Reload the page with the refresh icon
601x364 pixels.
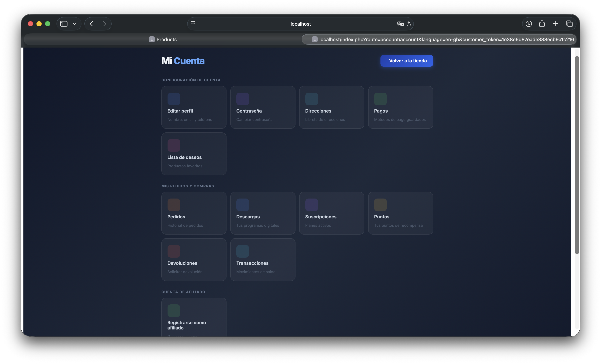[x=409, y=24]
